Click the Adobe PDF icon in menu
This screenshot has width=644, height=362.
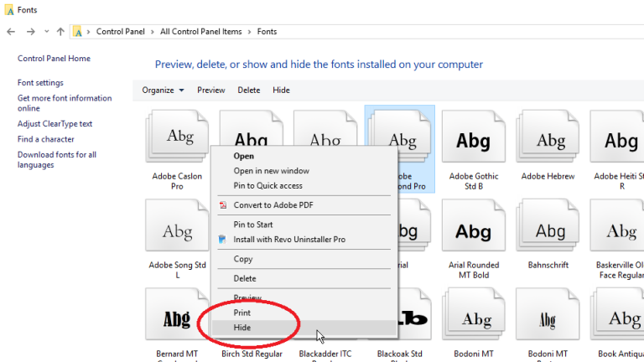point(222,204)
